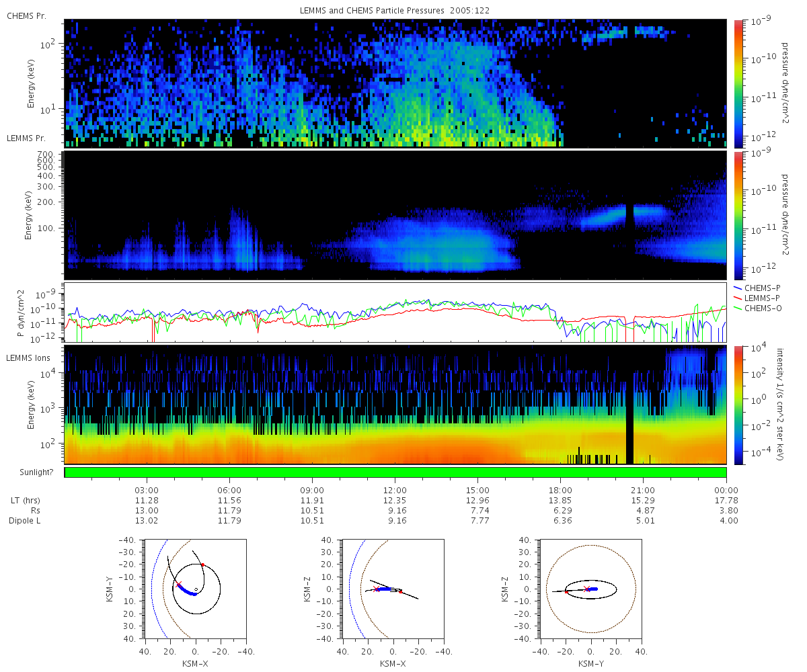The height and width of the screenshot is (672, 807).
Task: Click the Rs value 3.80
Action: tap(726, 511)
